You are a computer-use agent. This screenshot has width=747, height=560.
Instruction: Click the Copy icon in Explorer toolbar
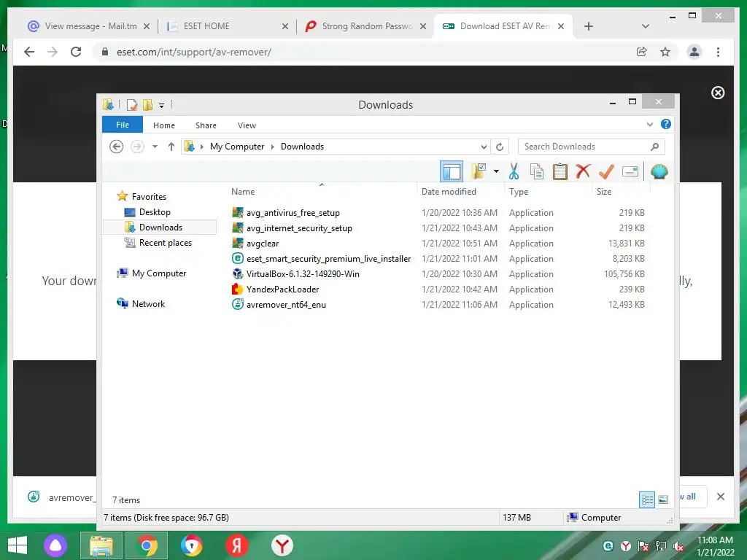(537, 171)
